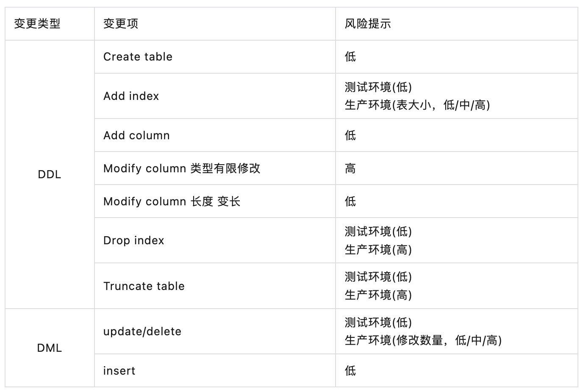583x392 pixels.
Task: Click the Drop index cell
Action: point(133,240)
